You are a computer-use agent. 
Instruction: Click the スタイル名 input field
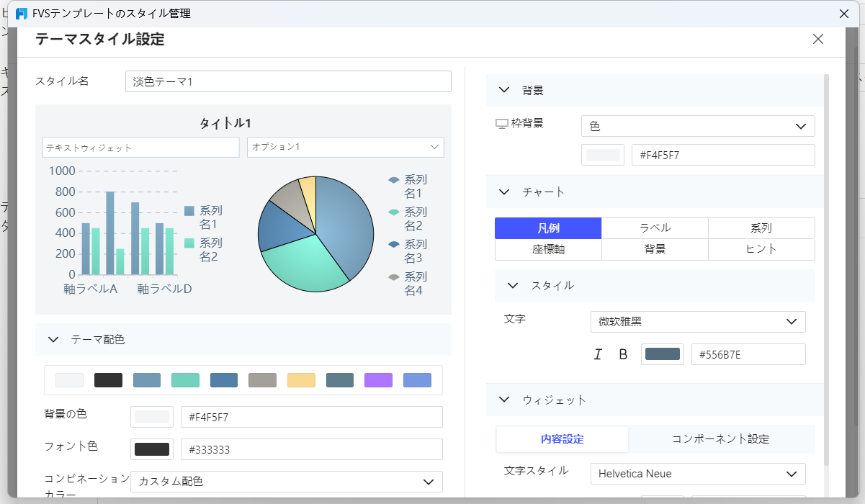coord(288,81)
